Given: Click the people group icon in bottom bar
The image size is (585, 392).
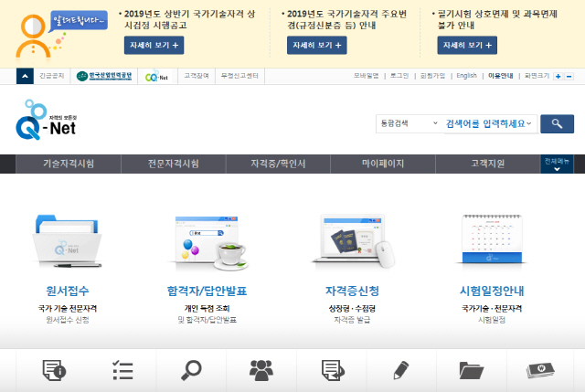Looking at the screenshot, I should click(x=261, y=370).
